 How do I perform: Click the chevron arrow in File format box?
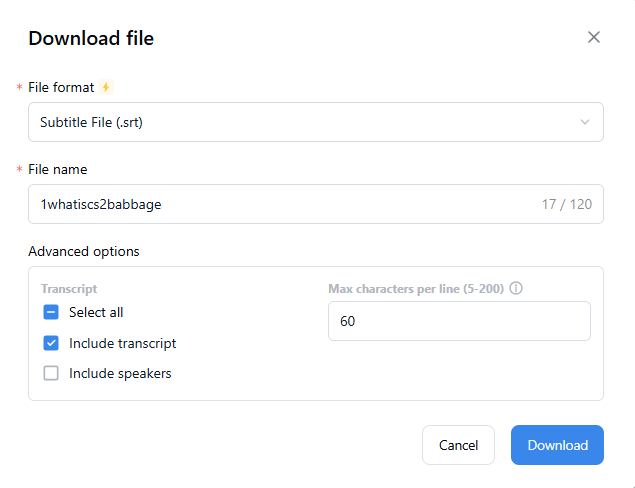pyautogui.click(x=584, y=122)
